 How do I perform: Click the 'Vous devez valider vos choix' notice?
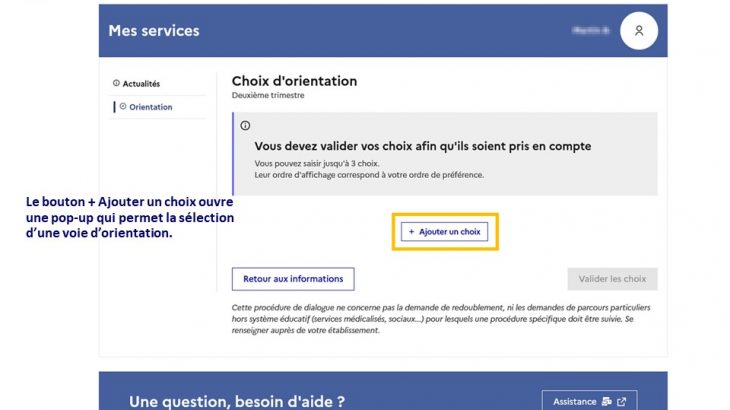pyautogui.click(x=423, y=146)
